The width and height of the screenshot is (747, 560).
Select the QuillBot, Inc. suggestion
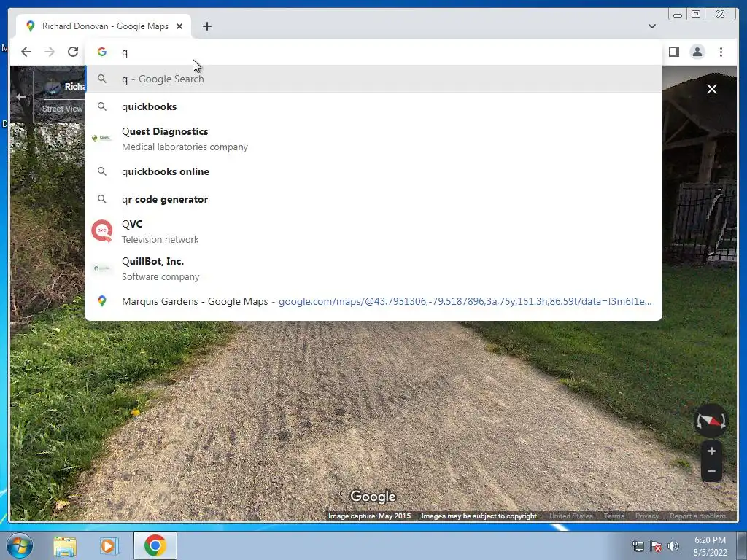coord(374,268)
